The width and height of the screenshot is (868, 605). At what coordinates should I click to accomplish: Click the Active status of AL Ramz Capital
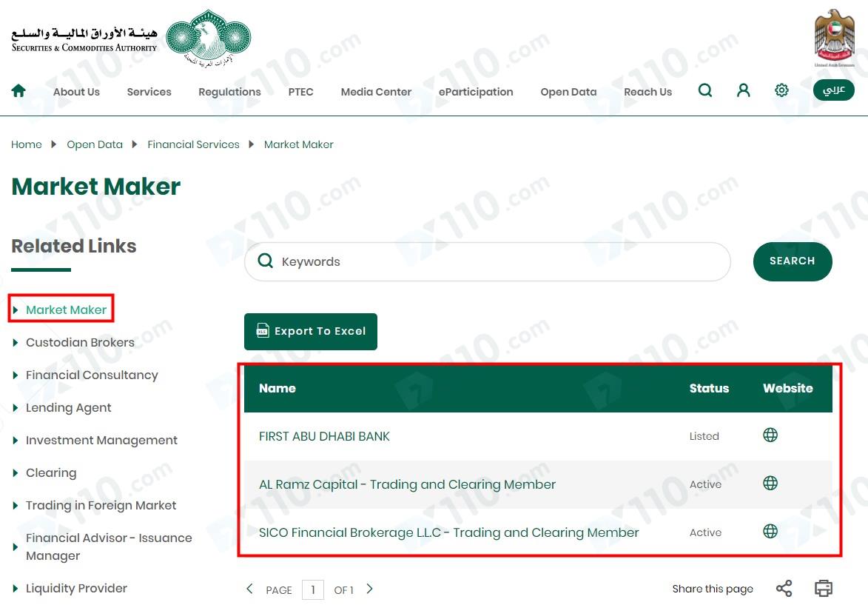705,485
